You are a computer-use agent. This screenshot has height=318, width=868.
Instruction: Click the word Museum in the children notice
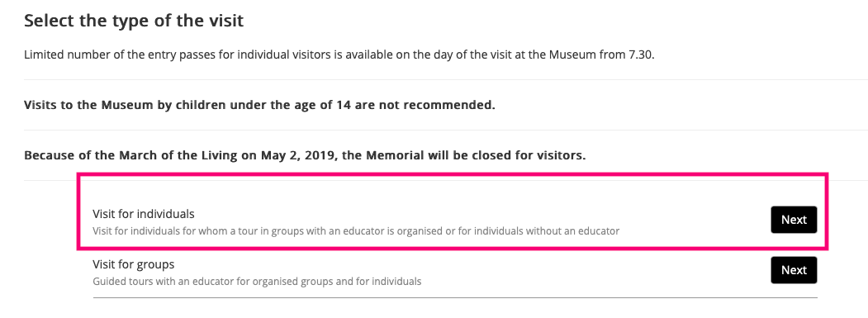coord(126,105)
